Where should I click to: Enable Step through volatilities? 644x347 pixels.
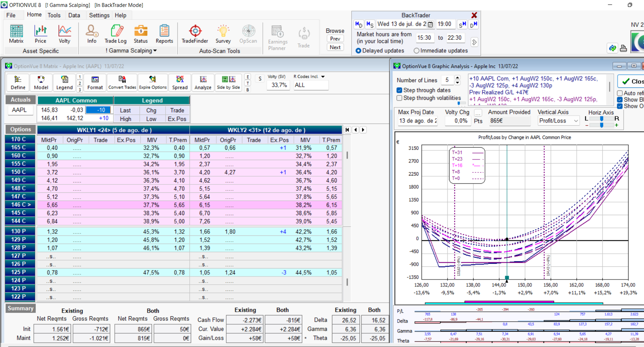pyautogui.click(x=399, y=98)
